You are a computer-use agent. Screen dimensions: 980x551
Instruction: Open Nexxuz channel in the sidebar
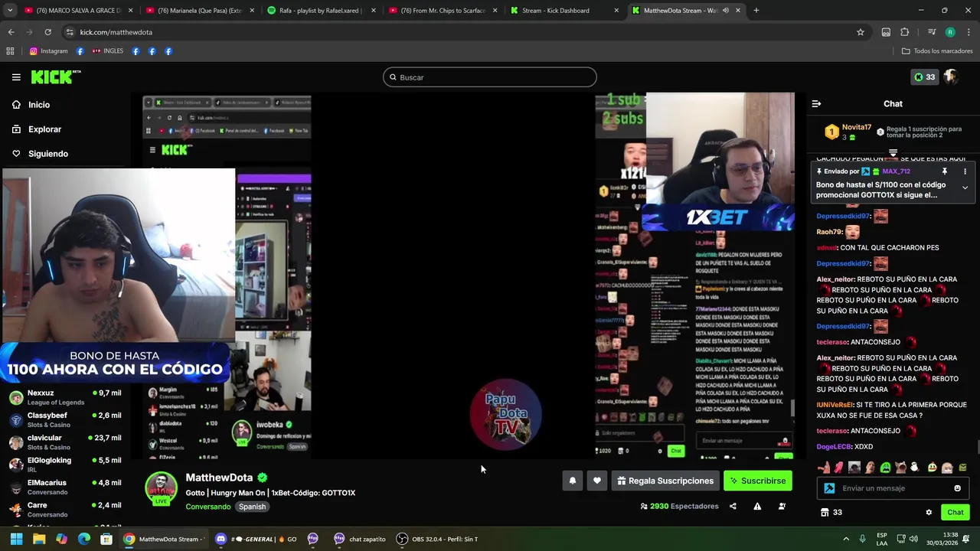(x=65, y=397)
